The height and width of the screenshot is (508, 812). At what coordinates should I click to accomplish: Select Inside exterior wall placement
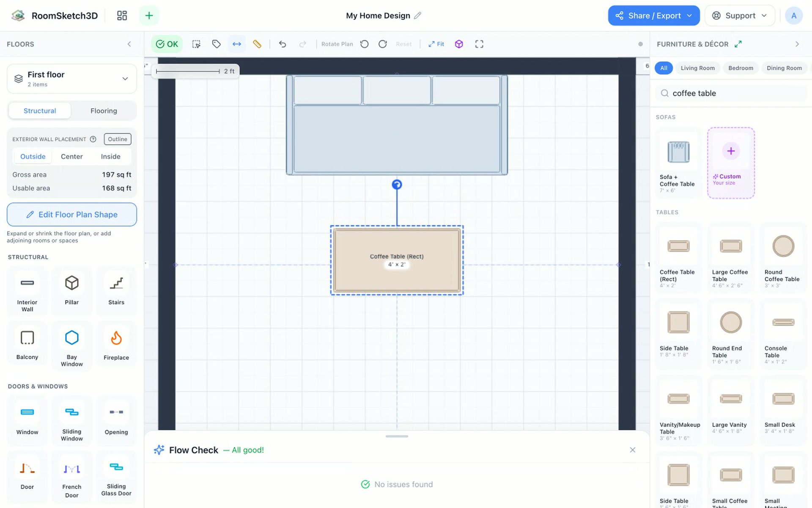111,157
